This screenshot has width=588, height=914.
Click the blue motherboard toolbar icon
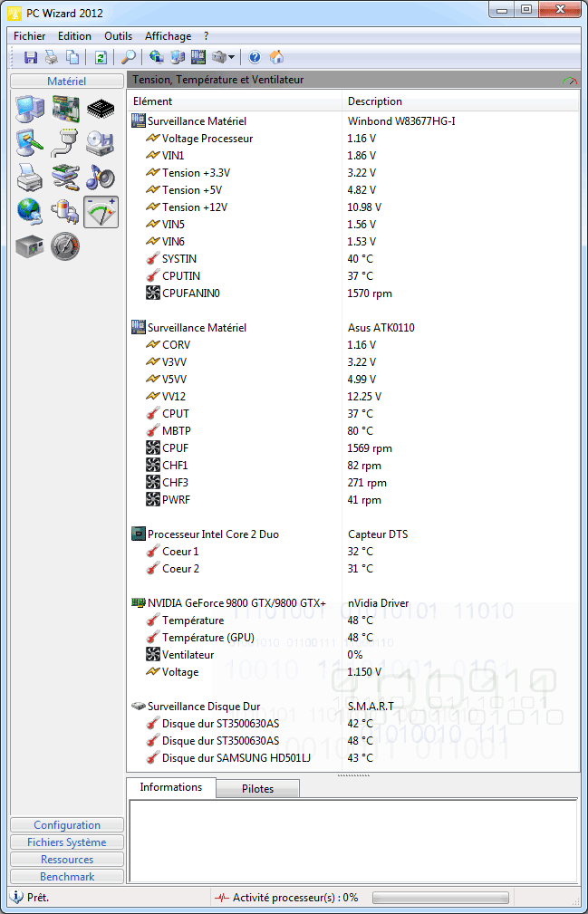tap(198, 57)
